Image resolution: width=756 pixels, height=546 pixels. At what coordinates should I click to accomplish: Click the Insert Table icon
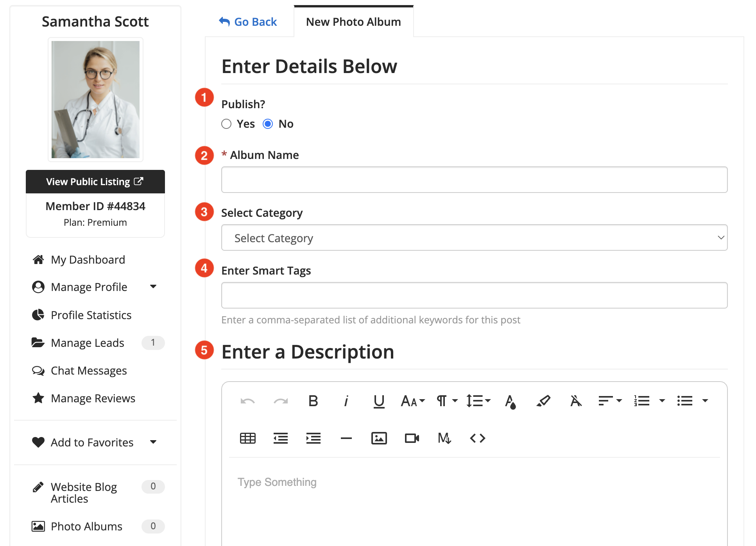(247, 438)
